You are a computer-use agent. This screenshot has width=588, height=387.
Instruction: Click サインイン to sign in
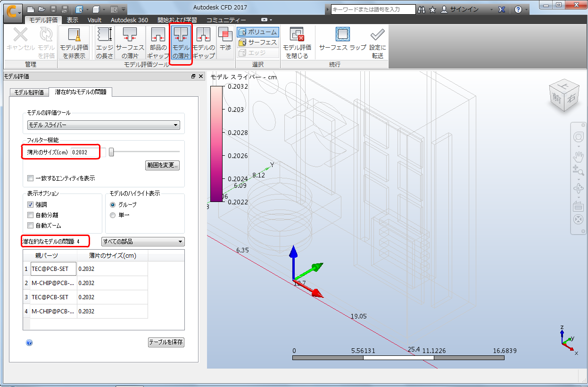464,9
